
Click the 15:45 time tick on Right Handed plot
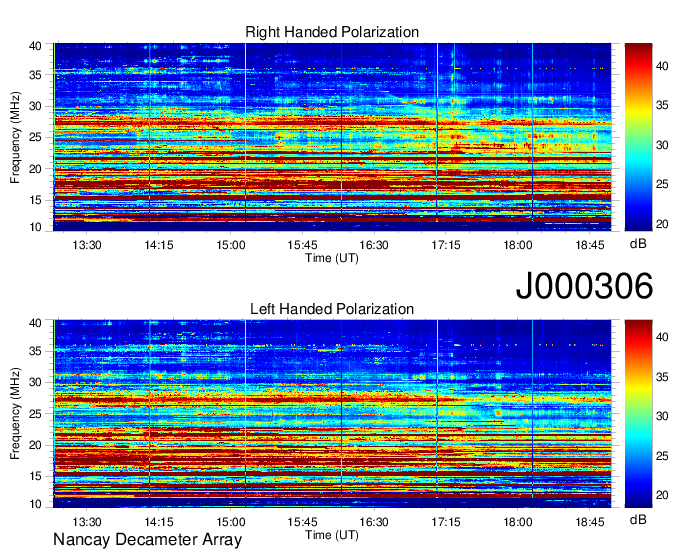click(302, 245)
